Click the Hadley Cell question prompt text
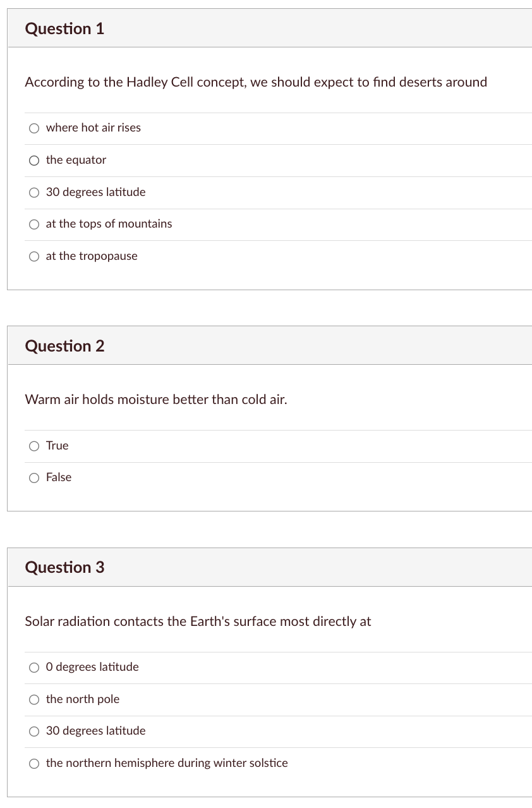Image resolution: width=532 pixels, height=808 pixels. [x=256, y=82]
